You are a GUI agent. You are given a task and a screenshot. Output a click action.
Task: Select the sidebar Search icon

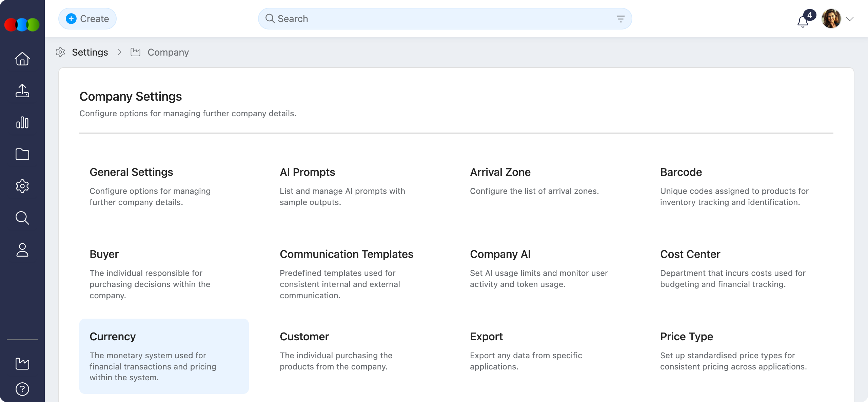22,218
